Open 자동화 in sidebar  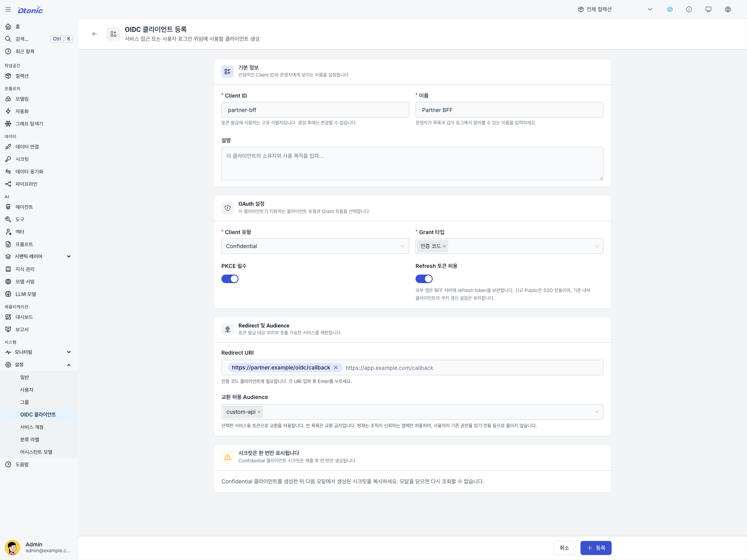[39, 111]
